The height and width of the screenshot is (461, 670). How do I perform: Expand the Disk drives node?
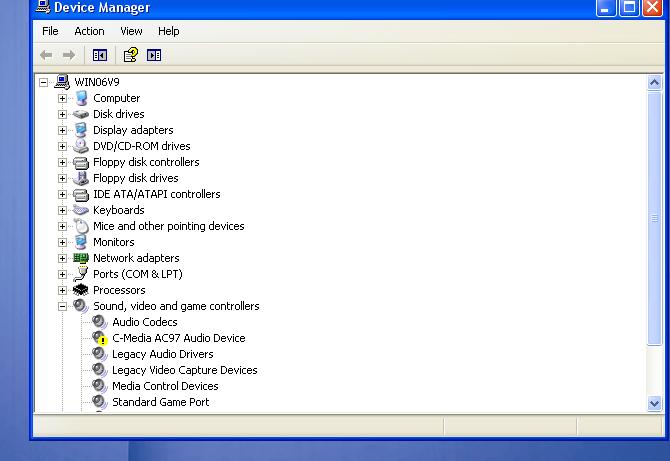62,114
